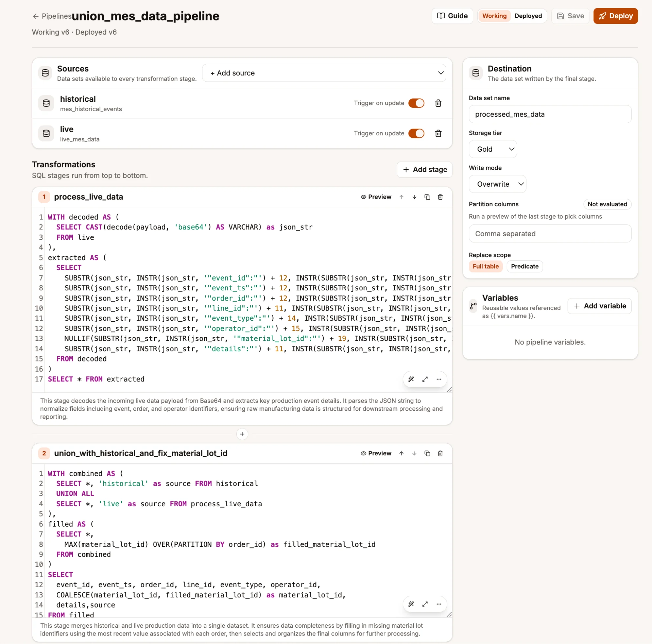Insert a stage with plus between stages

point(242,434)
